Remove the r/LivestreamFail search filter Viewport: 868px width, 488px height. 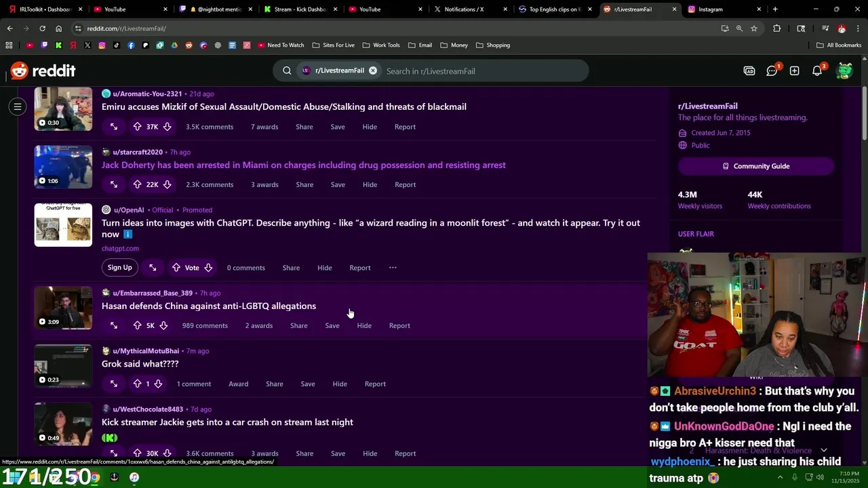coord(372,70)
